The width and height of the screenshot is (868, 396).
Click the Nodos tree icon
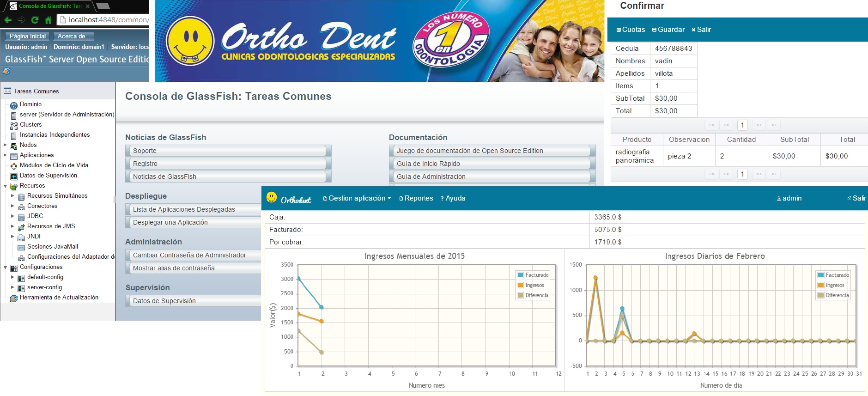pyautogui.click(x=14, y=146)
